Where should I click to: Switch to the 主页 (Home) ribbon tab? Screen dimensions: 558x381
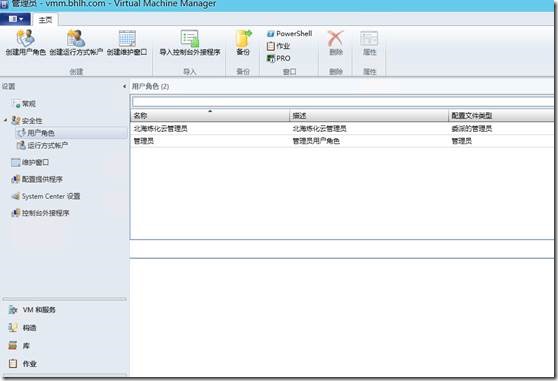pos(45,20)
